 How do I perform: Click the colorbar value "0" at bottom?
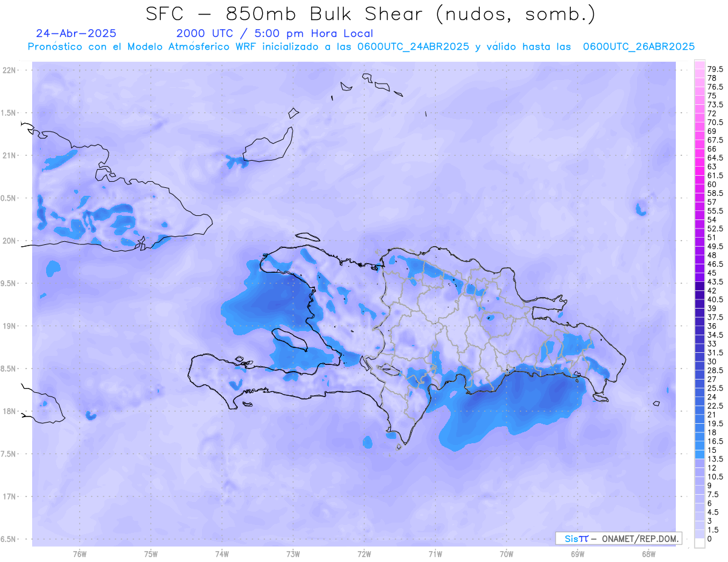pos(709,539)
